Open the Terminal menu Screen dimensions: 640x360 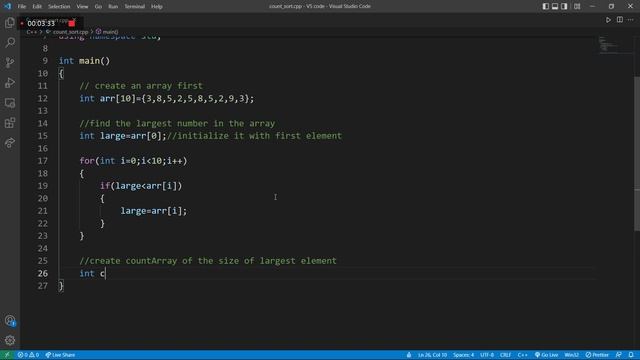[x=134, y=7]
